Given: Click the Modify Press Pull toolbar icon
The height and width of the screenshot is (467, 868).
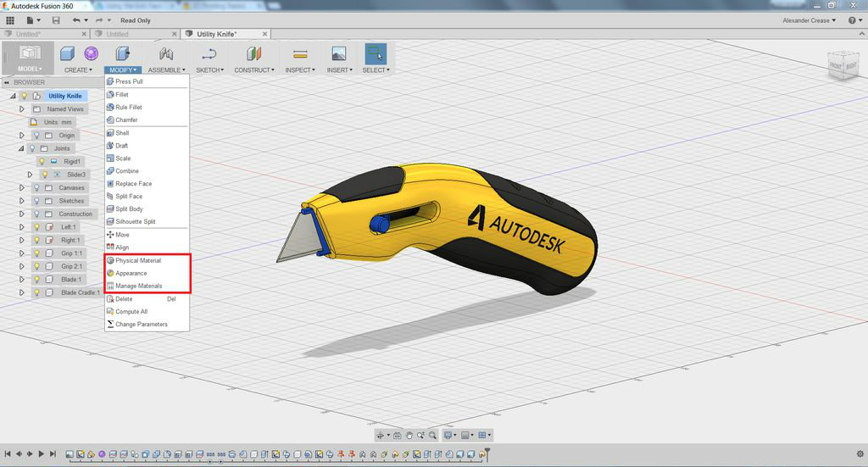Looking at the screenshot, I should coord(122,53).
